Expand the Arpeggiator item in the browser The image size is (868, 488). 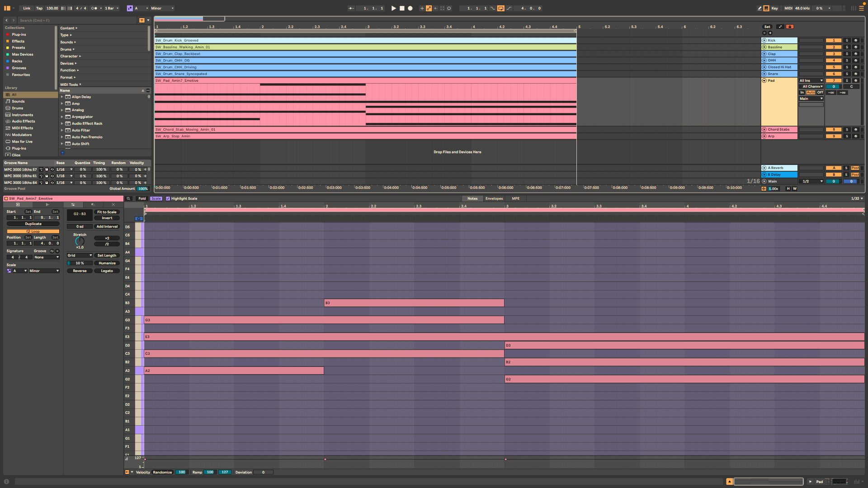click(62, 117)
